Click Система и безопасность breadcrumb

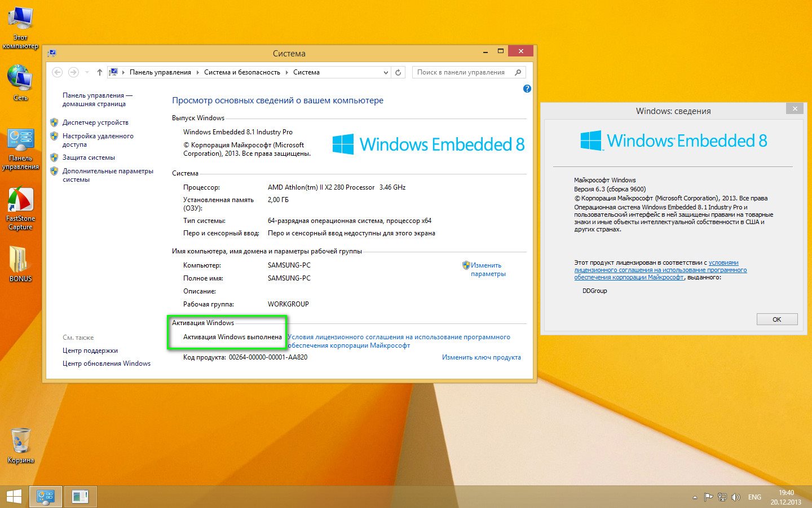(x=242, y=72)
